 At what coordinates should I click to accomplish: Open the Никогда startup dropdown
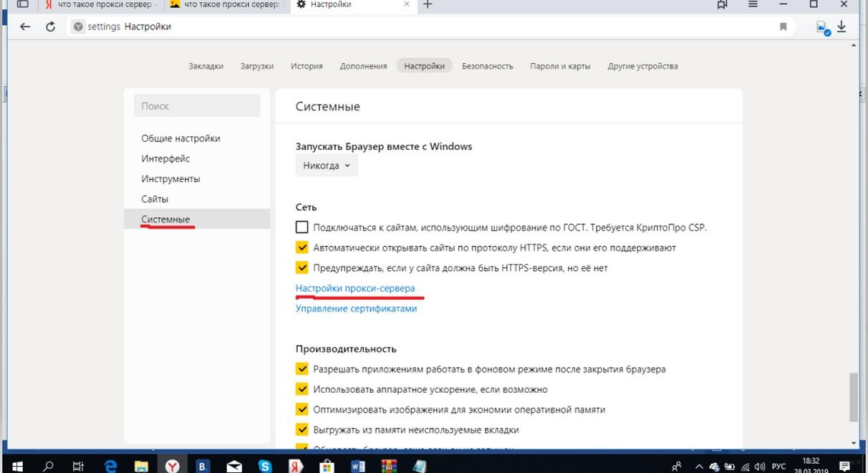tap(327, 166)
